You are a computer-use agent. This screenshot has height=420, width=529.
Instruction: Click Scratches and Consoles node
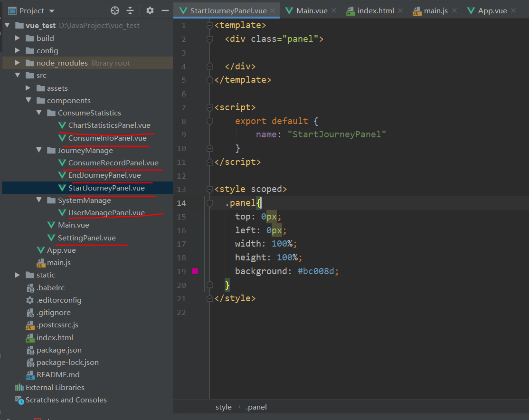pos(66,400)
